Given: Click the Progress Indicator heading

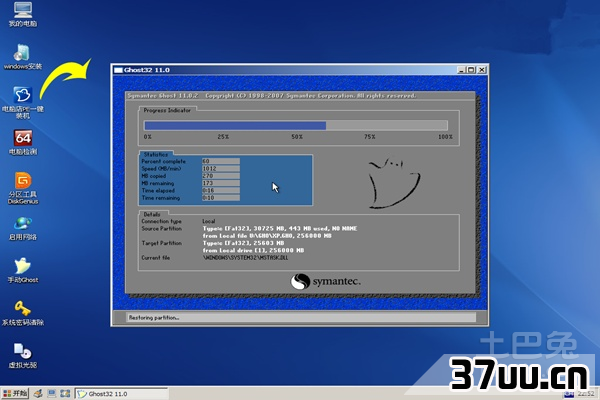Looking at the screenshot, I should point(167,110).
